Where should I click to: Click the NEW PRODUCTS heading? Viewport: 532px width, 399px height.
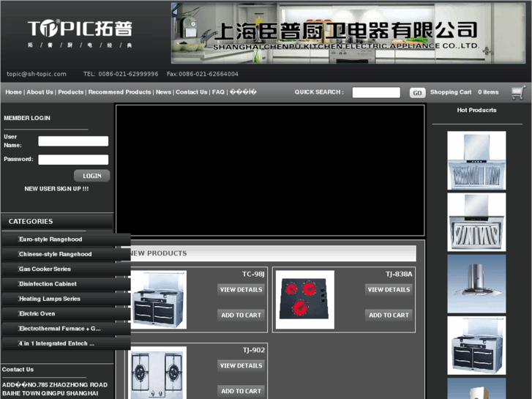(159, 253)
